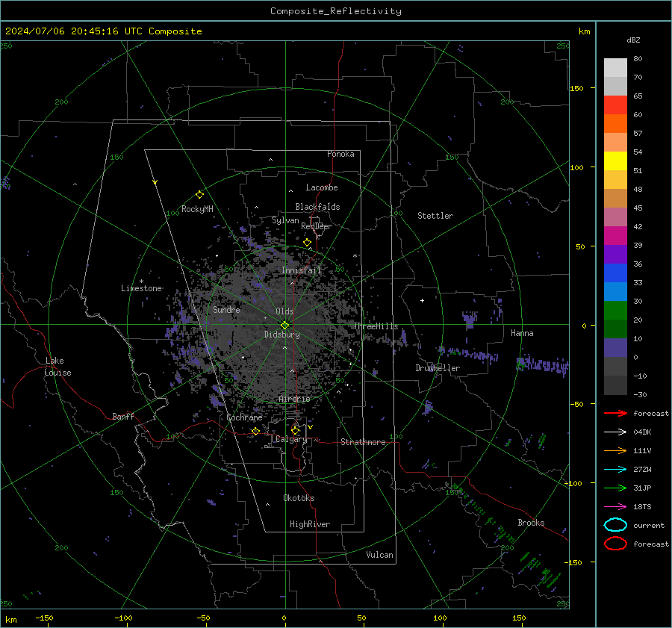672x628 pixels.
Task: Click the ThreeHills city label
Action: pos(376,326)
